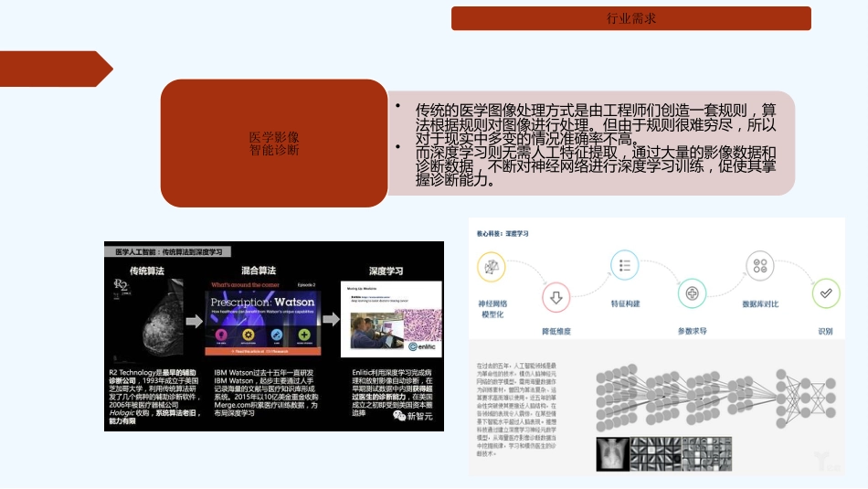Screen dimensions: 868x489
Task: Click the 在过去的五年 paragraph
Action: (x=516, y=409)
